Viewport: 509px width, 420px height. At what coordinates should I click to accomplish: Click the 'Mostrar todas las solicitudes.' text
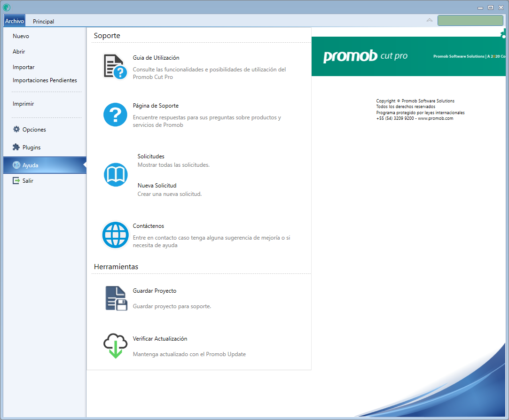click(x=174, y=165)
